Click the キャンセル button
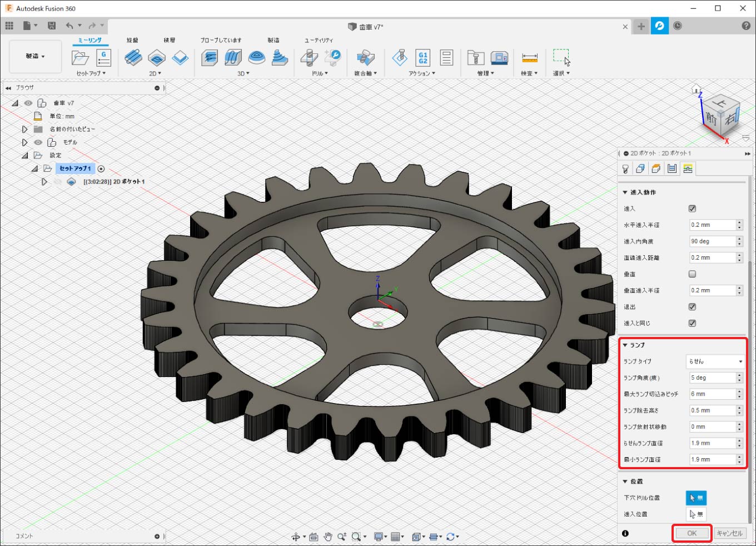This screenshot has width=756, height=546. click(x=729, y=533)
